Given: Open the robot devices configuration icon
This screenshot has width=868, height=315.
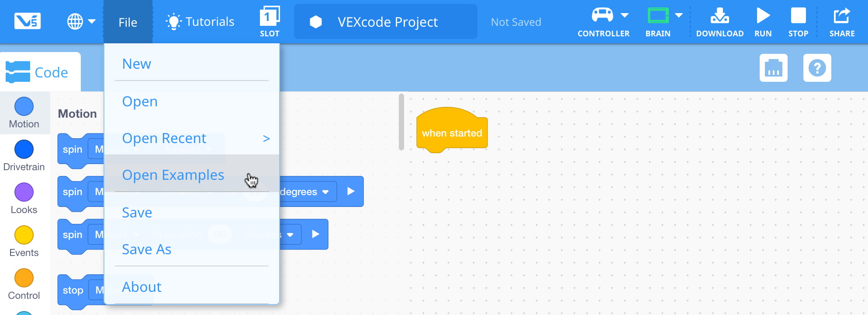Looking at the screenshot, I should pos(773,68).
